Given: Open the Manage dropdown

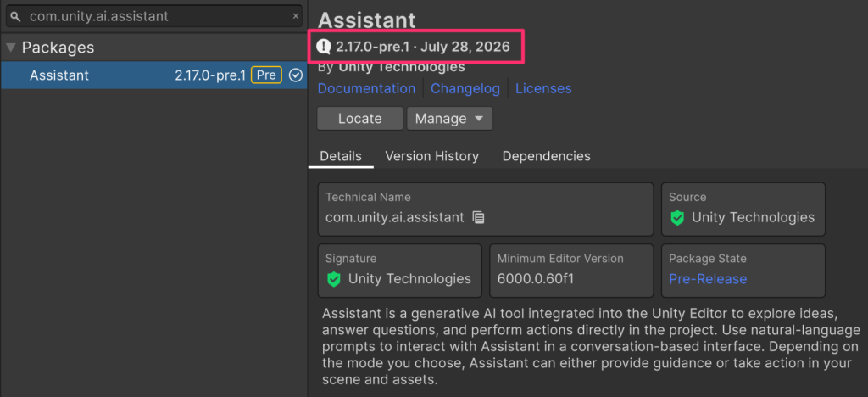Looking at the screenshot, I should 449,119.
